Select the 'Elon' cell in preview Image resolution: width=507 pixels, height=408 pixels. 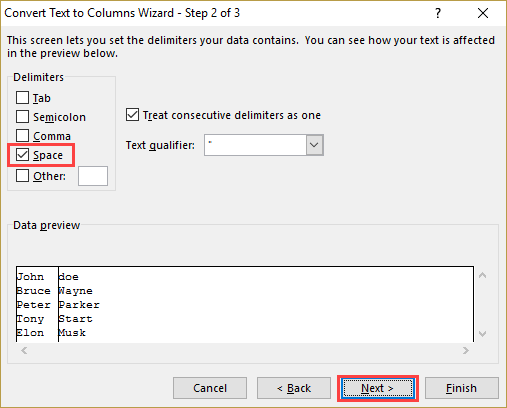30,333
